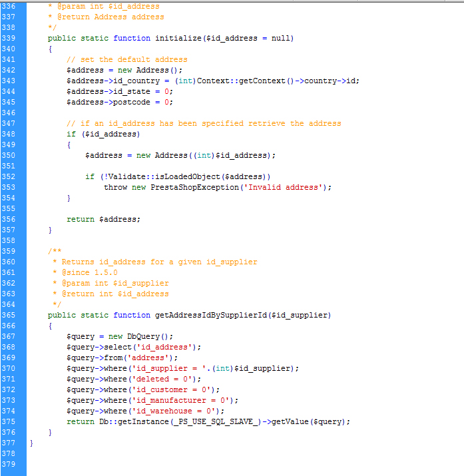Click 'postcode' property on line 345
The image size is (464, 476).
coord(131,102)
